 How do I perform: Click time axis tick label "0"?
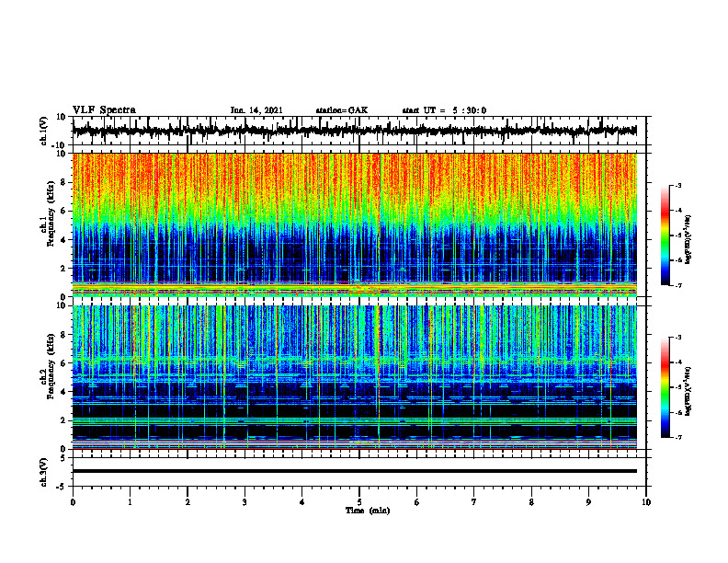coord(73,502)
